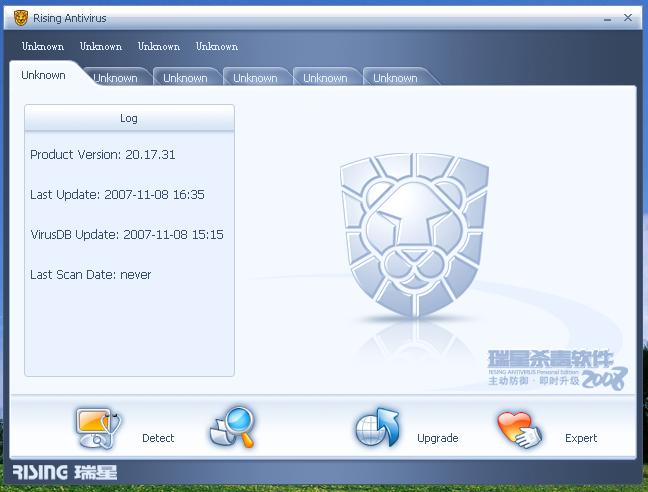Click the 'Product Version: 20.17.31' text

103,154
